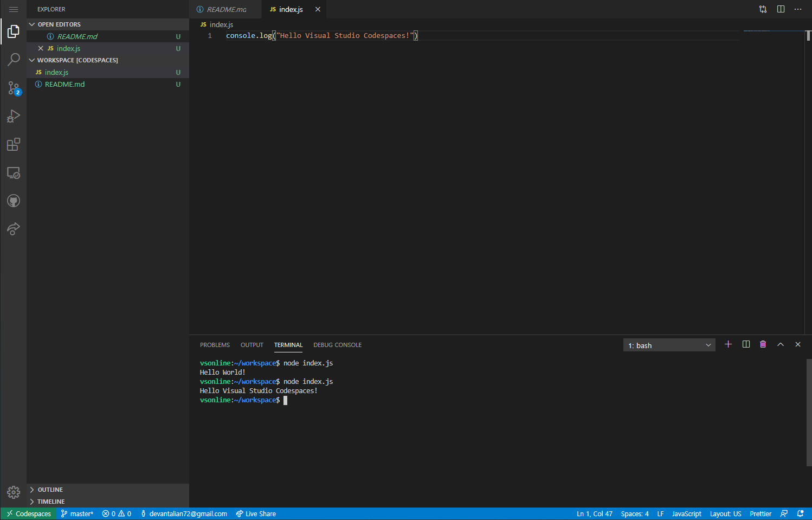Open the Remote Explorer view icon
Screen dimensions: 812x520
click(x=14, y=172)
